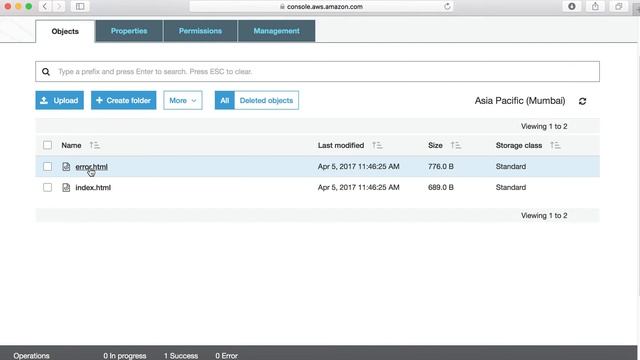
Task: Show Safari tab overview icon
Action: 619,7
